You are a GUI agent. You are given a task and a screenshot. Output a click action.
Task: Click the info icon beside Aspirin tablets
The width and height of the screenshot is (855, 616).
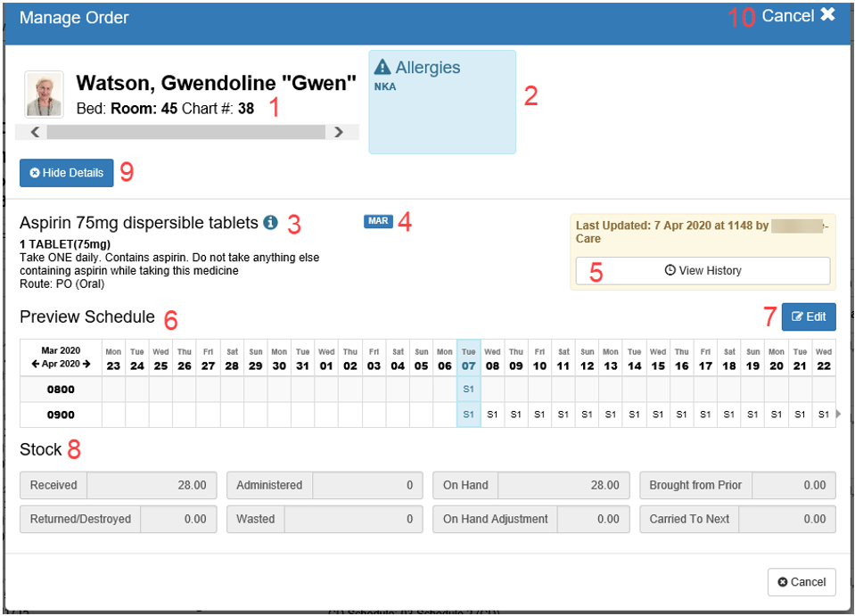(x=270, y=223)
